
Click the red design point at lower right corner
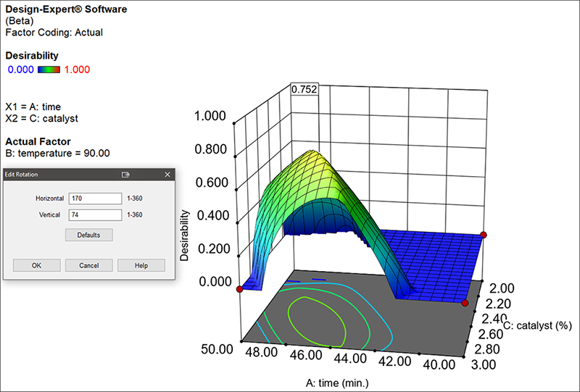[465, 302]
